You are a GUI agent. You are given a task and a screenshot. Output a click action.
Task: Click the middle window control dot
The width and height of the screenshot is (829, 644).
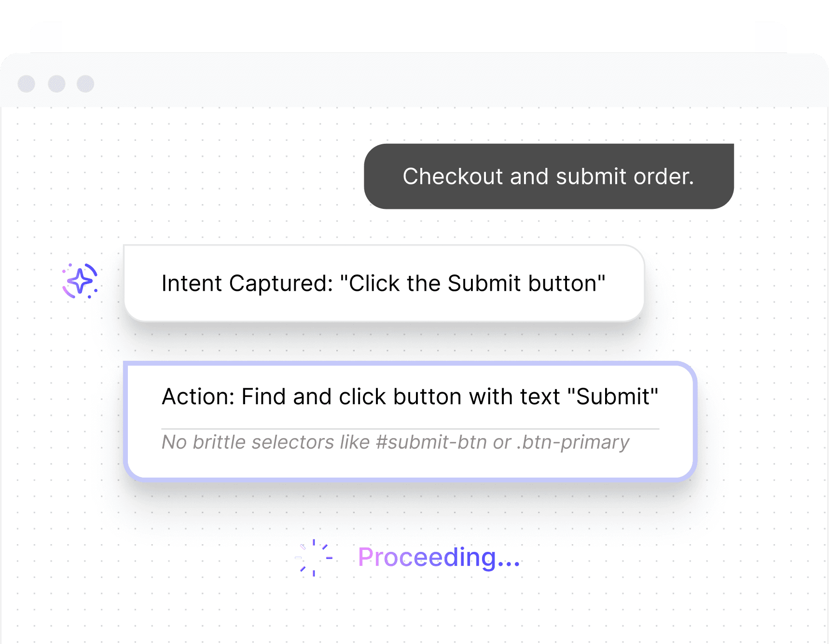point(56,84)
